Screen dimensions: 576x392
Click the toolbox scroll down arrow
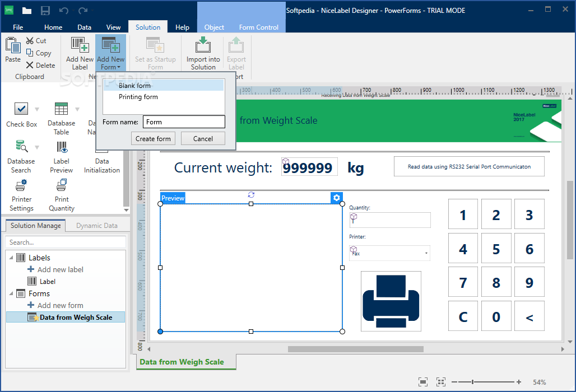(x=127, y=211)
